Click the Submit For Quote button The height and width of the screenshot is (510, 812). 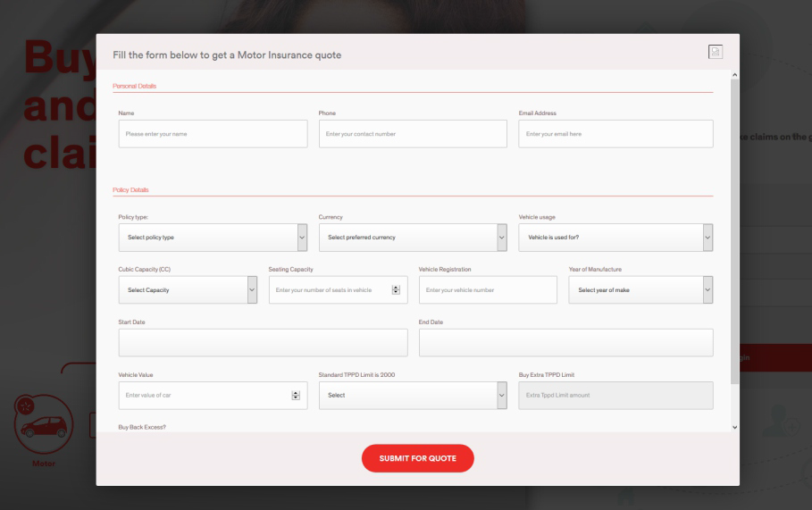point(417,458)
